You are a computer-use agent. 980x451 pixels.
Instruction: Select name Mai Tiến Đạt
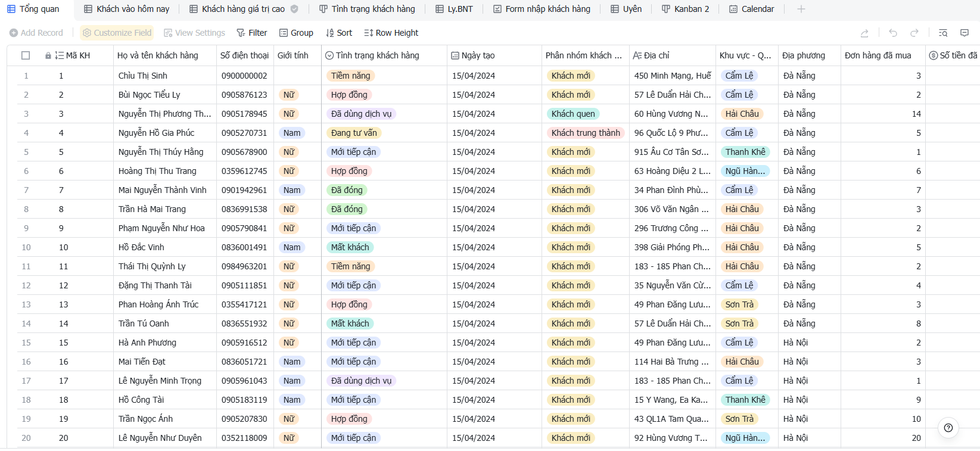[142, 362]
